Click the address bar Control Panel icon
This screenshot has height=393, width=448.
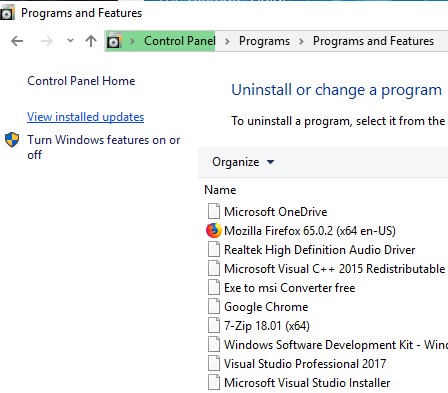coord(114,41)
